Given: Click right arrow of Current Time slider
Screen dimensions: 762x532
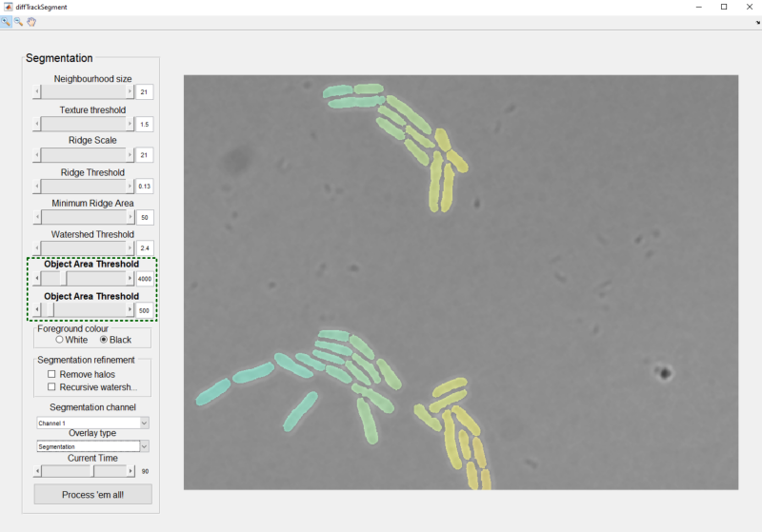Looking at the screenshot, I should point(130,471).
